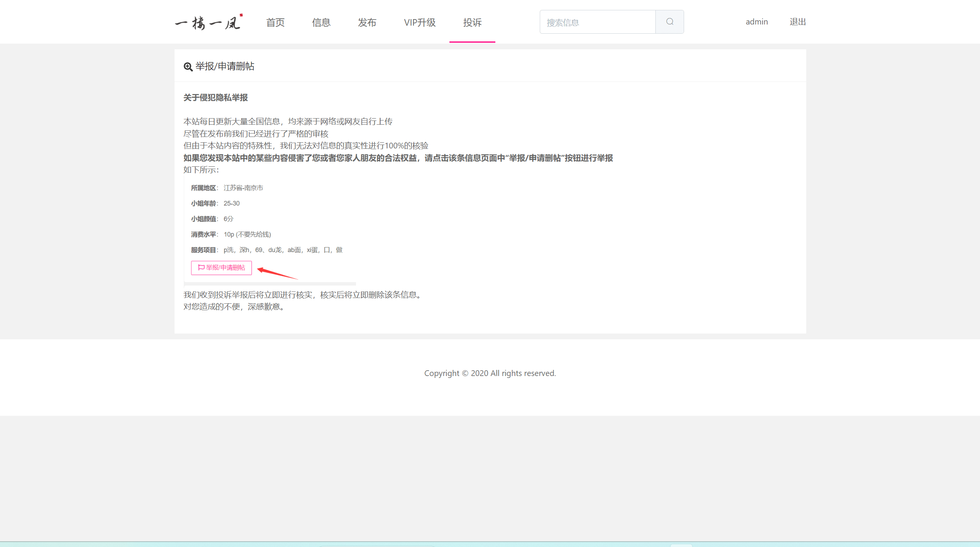Click the zoom icon beside 举报/申请删帖 heading
This screenshot has width=980, height=547.
point(188,67)
